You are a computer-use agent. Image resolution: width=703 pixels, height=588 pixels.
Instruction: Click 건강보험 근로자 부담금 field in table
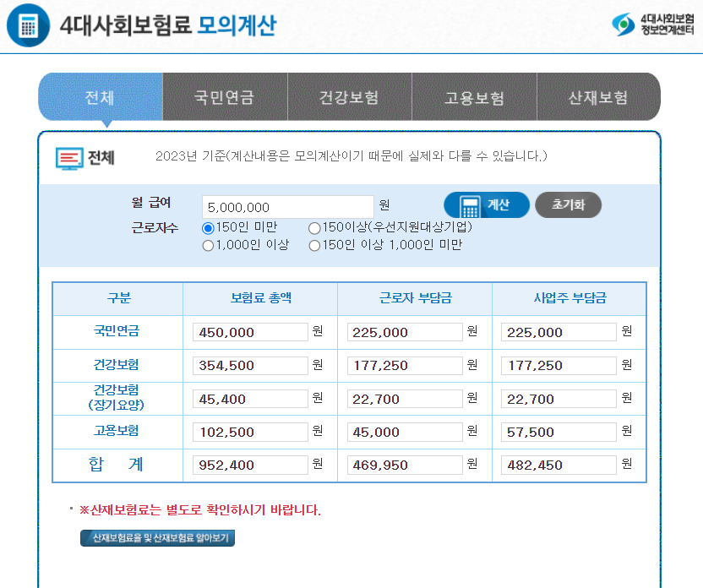(405, 366)
